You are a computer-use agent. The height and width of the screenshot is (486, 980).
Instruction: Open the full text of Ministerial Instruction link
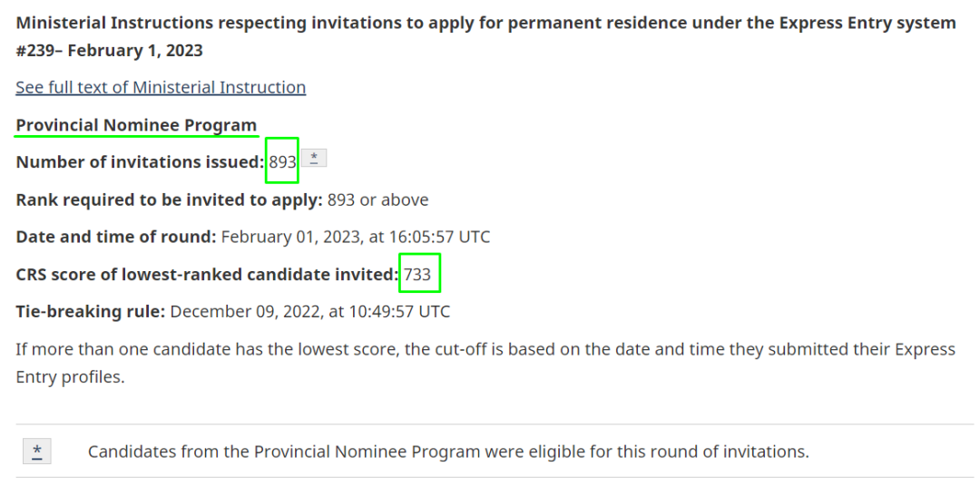click(161, 87)
